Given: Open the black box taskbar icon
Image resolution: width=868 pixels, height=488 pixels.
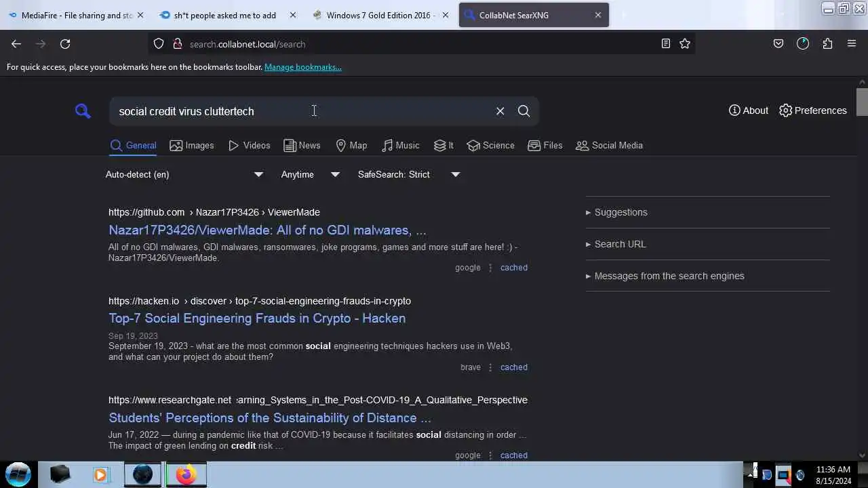Looking at the screenshot, I should (60, 474).
